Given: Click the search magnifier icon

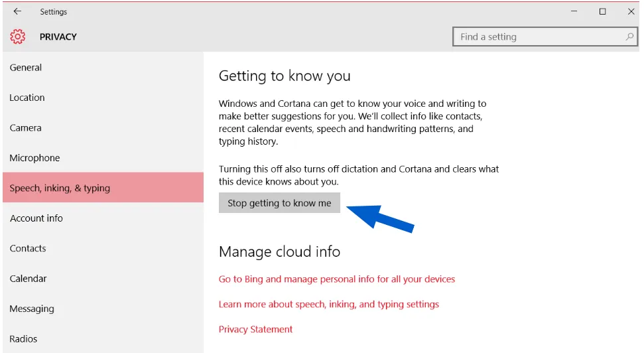Looking at the screenshot, I should [629, 36].
